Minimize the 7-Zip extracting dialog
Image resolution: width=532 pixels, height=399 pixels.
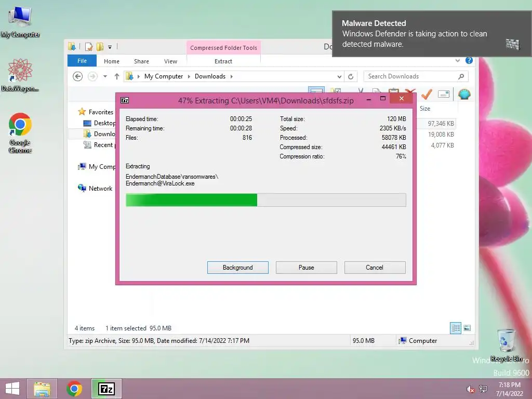369,99
